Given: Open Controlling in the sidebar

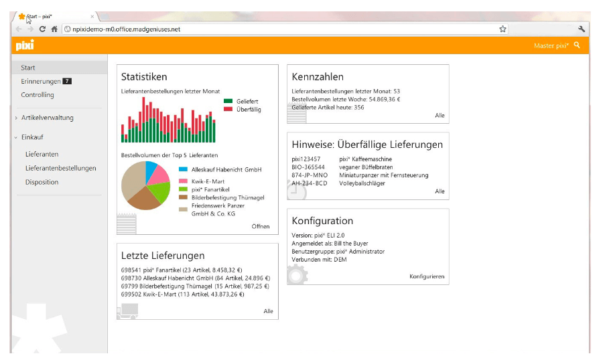Looking at the screenshot, I should 38,95.
